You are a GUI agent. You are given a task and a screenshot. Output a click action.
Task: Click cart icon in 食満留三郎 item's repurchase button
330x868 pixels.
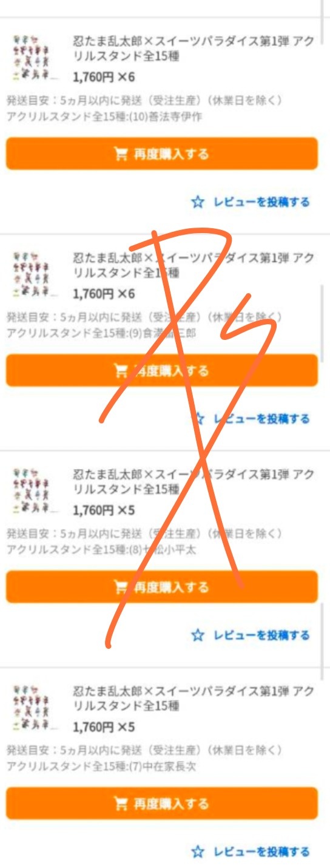(121, 370)
